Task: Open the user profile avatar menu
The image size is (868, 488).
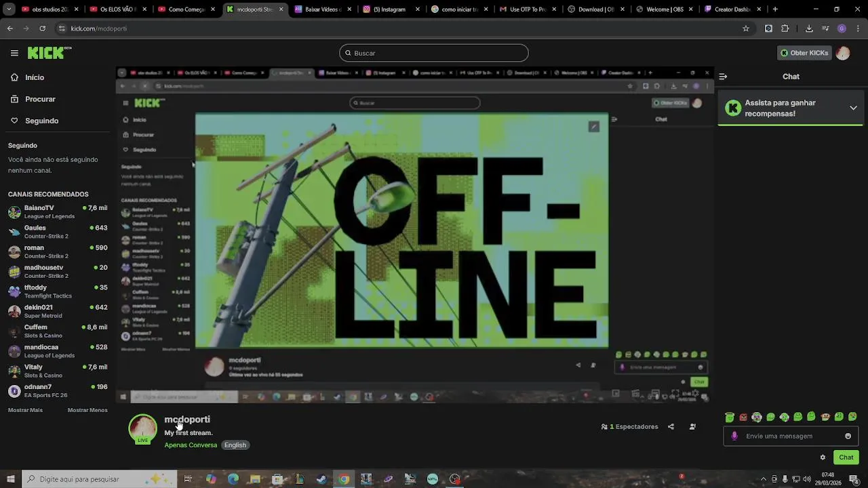Action: [843, 53]
